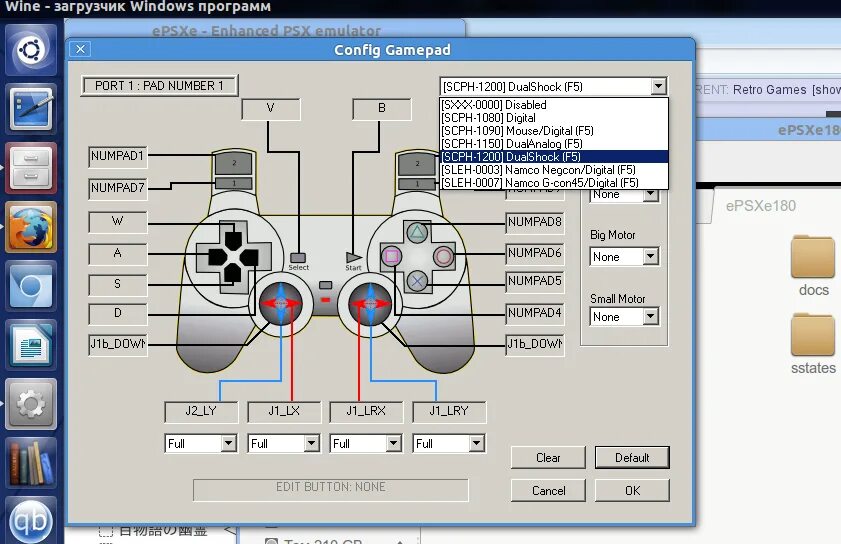
Task: Click the Clear button
Action: point(548,458)
